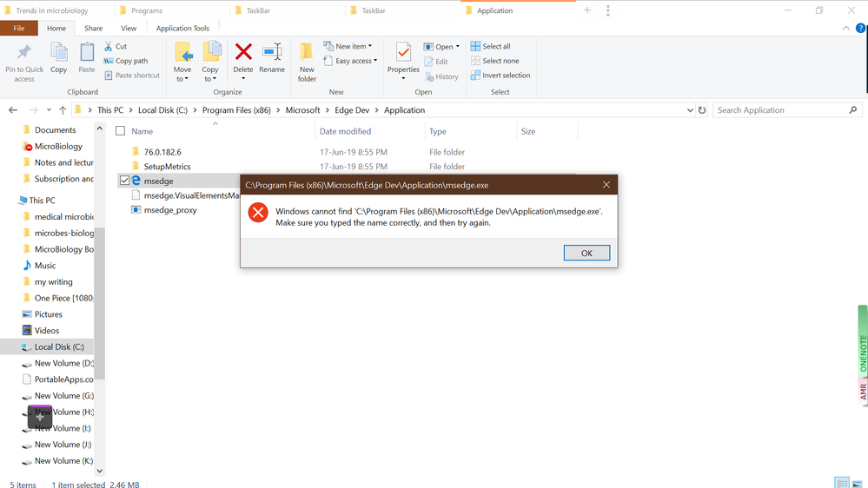
Task: Click Invert selection
Action: (x=500, y=76)
